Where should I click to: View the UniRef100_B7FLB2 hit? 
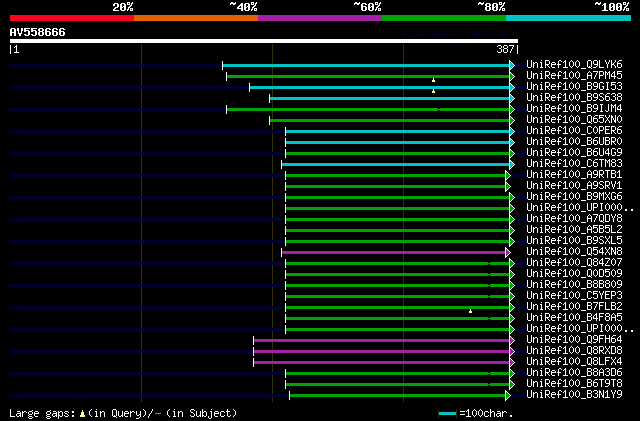pyautogui.click(x=574, y=307)
